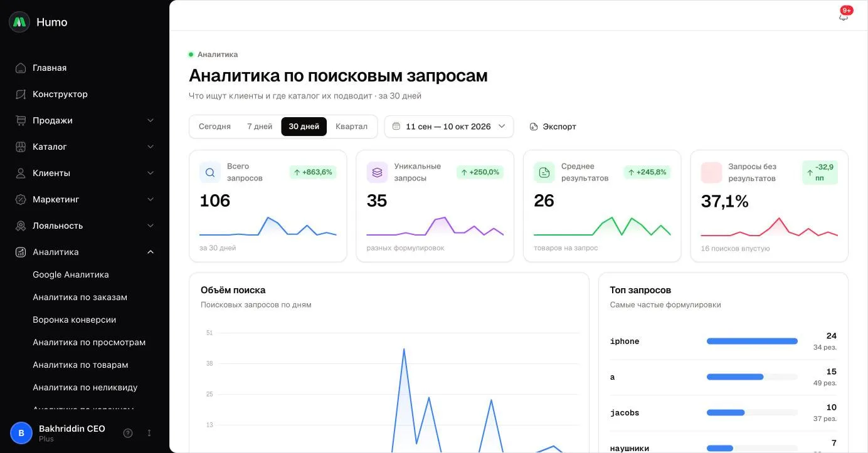Click the search icon on Всего запросов card

pos(210,172)
